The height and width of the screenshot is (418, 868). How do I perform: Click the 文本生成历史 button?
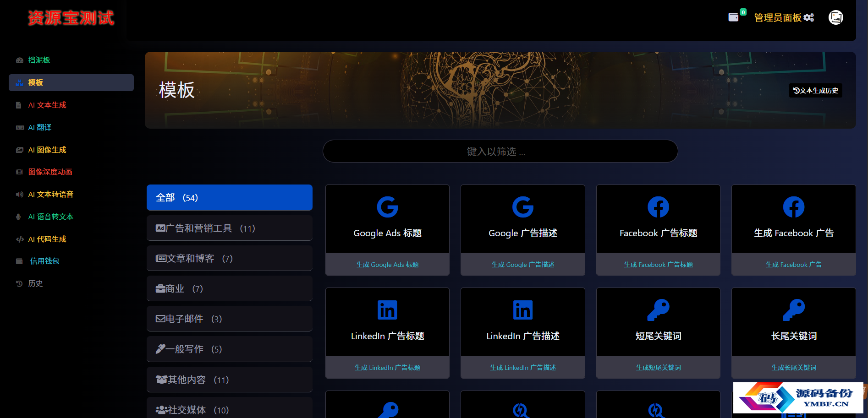[816, 91]
